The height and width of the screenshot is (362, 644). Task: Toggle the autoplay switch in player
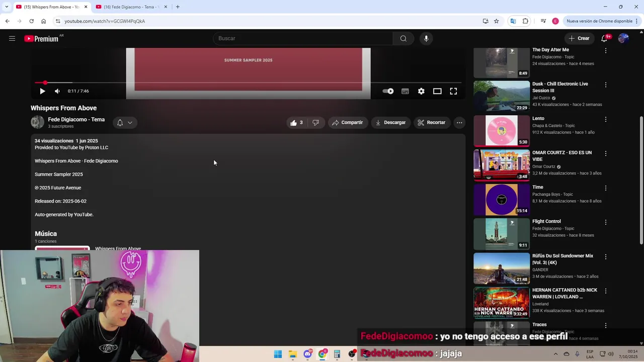[388, 91]
